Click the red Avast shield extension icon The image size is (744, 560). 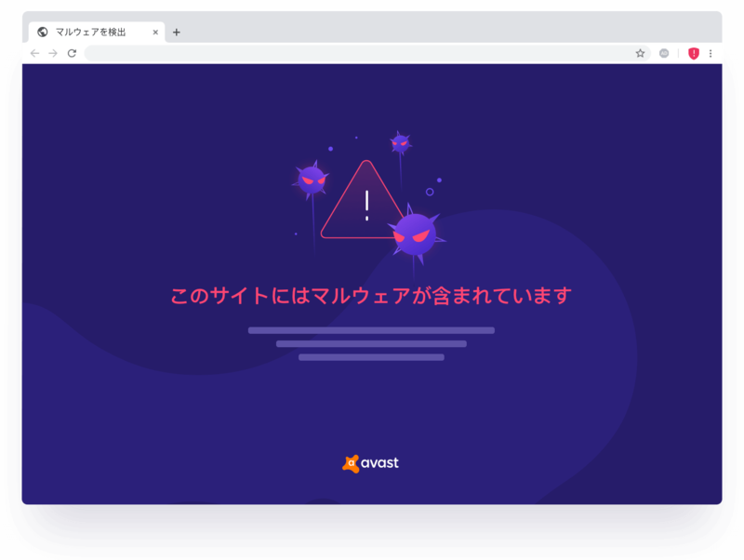pyautogui.click(x=694, y=53)
